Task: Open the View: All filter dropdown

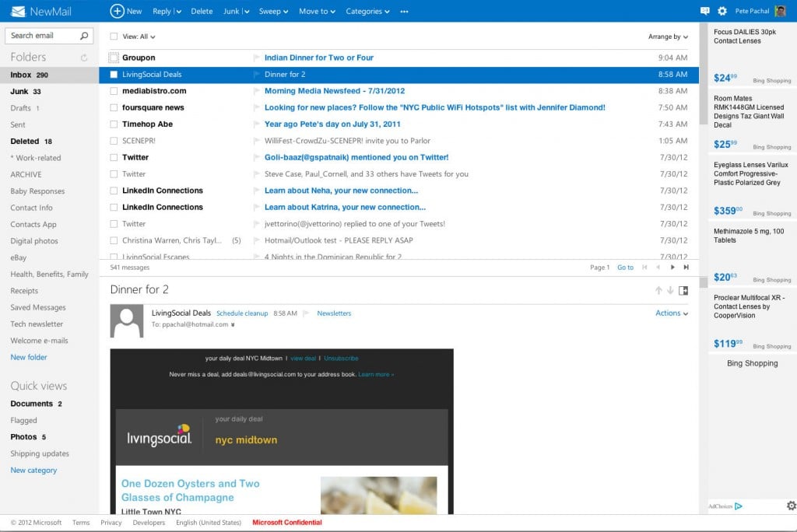Action: click(x=139, y=37)
